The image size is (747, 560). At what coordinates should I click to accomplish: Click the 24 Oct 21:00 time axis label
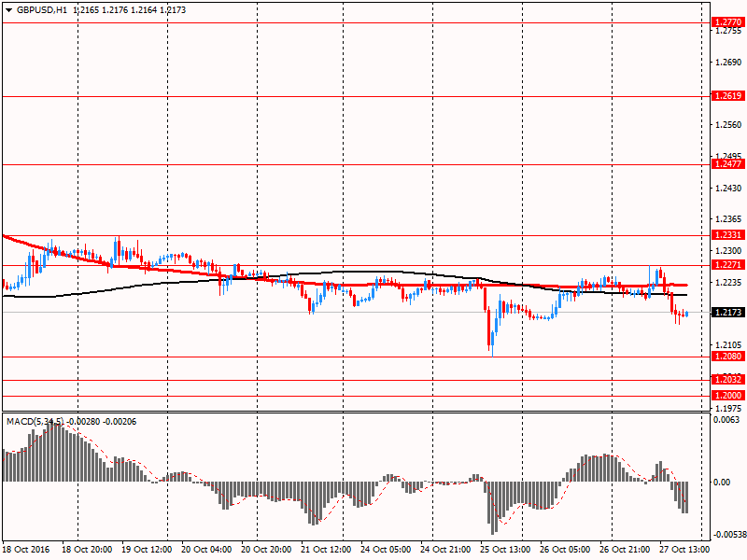coord(445,549)
